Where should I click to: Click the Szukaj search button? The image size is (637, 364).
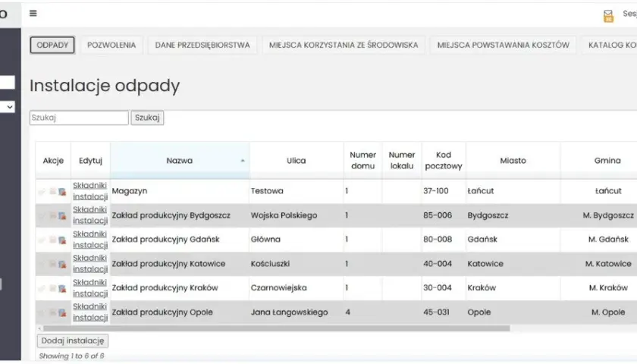coord(147,118)
